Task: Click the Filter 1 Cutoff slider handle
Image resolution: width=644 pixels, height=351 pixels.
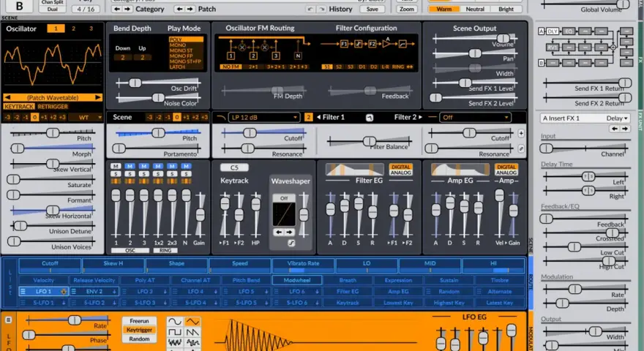Action: [250, 133]
